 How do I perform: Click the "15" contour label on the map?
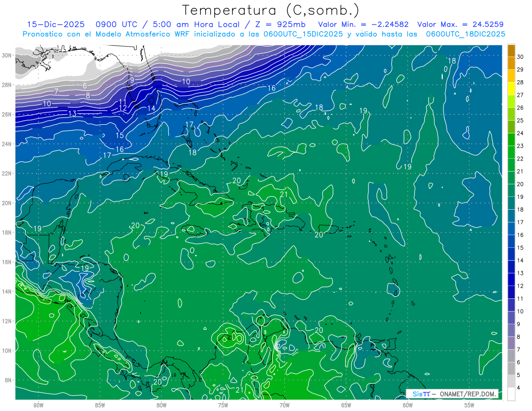[x=120, y=135]
